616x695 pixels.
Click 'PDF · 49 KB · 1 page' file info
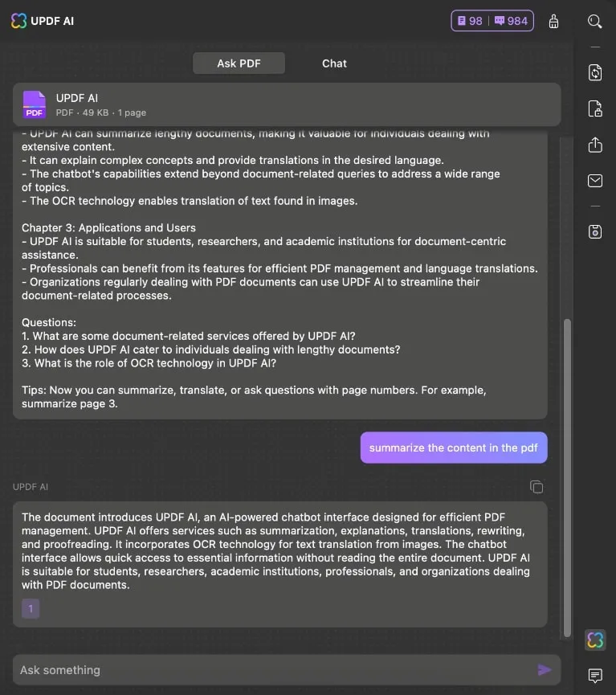(101, 112)
